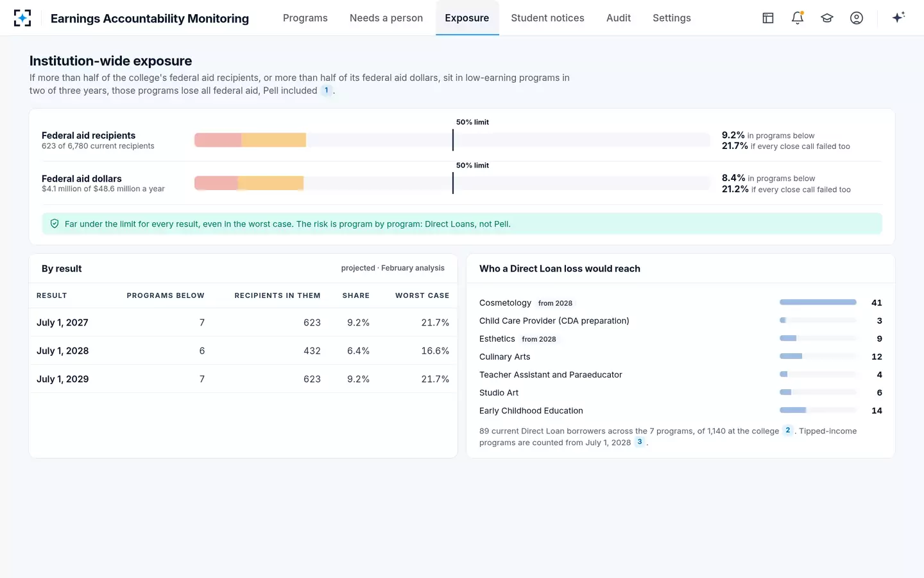
Task: Click the Early Childhood Education borrower bar
Action: coord(818,410)
